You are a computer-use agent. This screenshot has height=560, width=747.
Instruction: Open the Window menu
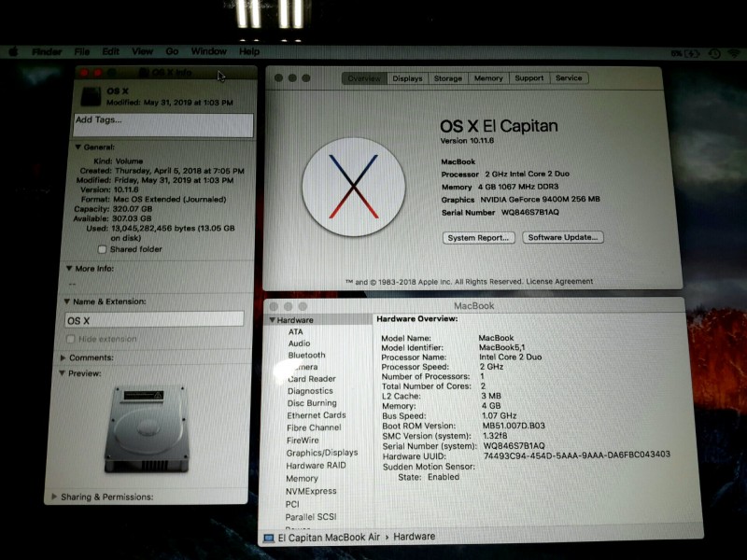(208, 51)
